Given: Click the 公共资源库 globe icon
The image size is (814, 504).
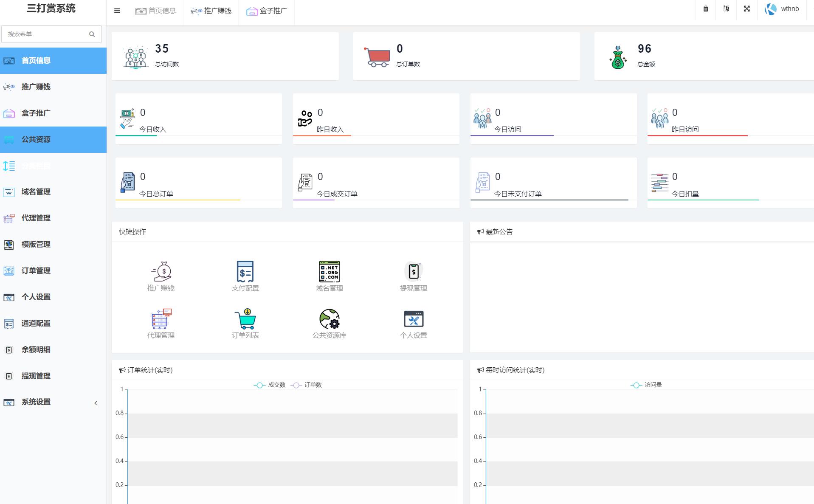Looking at the screenshot, I should click(x=329, y=319).
